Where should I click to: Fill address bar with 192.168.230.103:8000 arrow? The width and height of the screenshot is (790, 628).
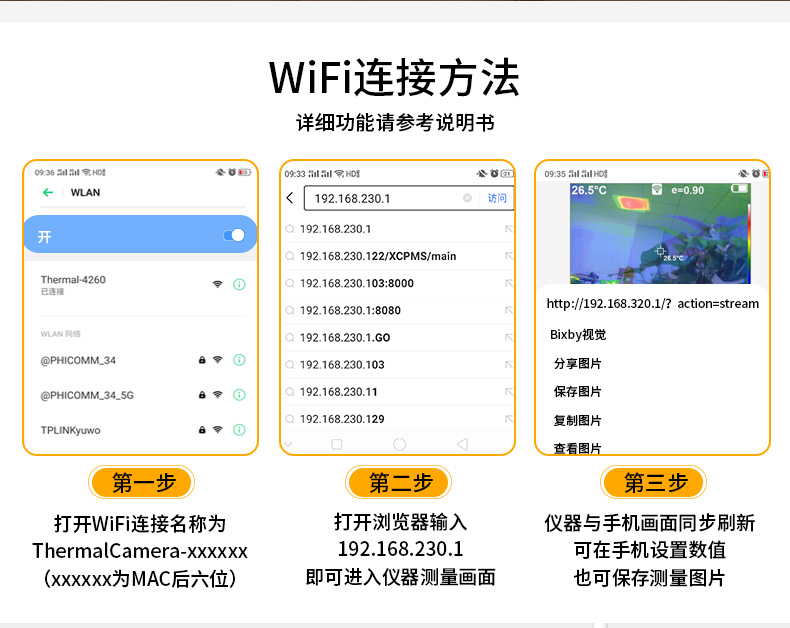[x=509, y=284]
